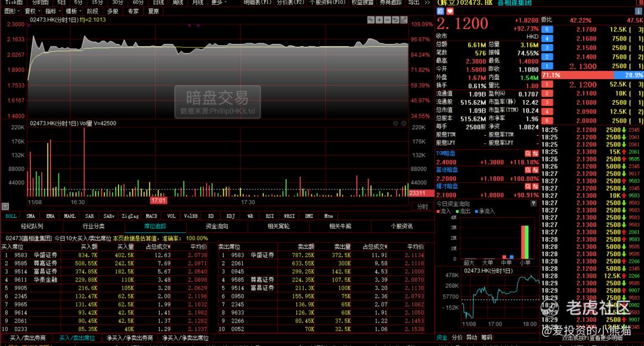Toggle the EMA indicator
Screen dimensions: 644x346
(51, 216)
